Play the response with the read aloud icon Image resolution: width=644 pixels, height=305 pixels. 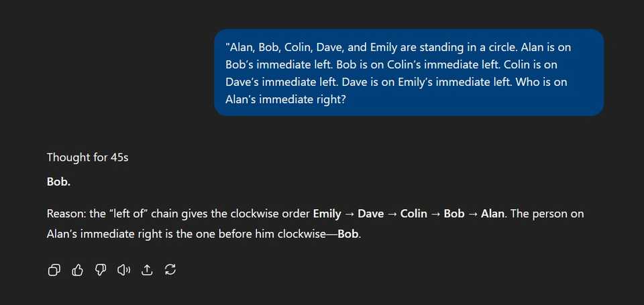pos(123,270)
